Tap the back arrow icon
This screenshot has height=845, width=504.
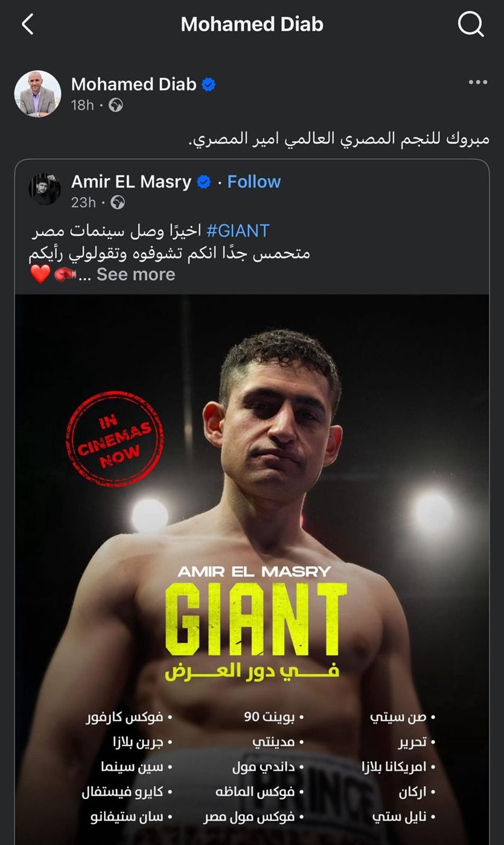(27, 25)
